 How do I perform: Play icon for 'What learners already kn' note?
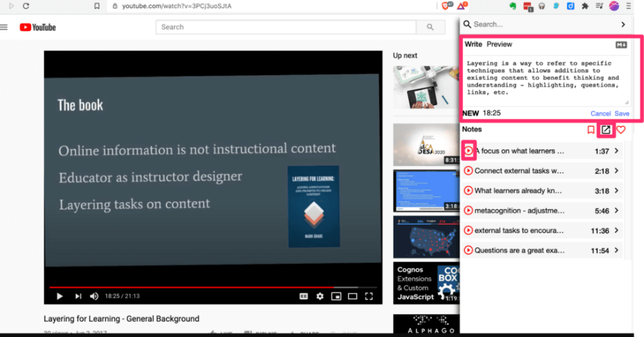(x=468, y=190)
